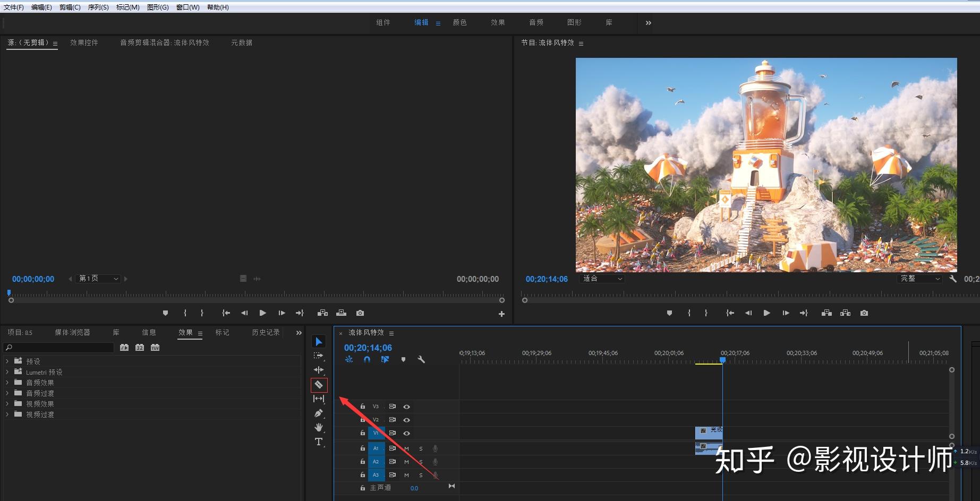Select the Razor tool
980x501 pixels.
(x=319, y=385)
